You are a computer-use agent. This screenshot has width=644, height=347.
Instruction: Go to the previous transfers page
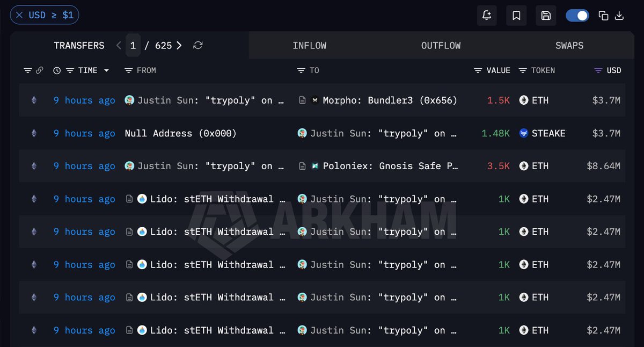click(x=119, y=46)
